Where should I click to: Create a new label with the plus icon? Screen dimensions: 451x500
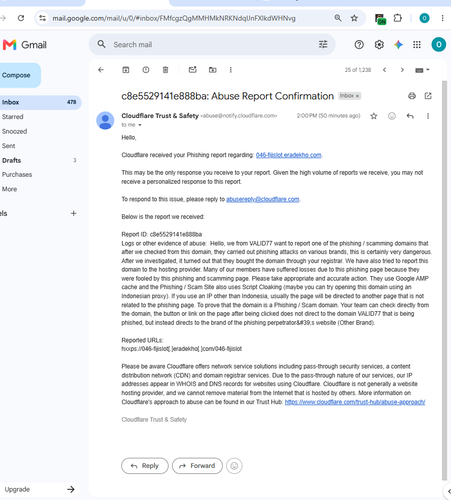tap(73, 213)
